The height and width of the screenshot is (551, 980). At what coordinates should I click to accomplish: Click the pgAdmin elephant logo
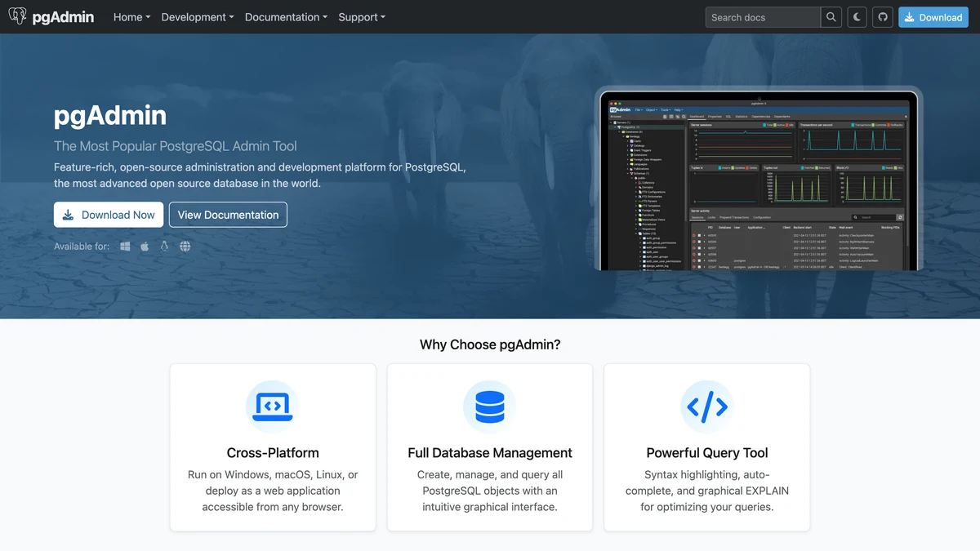point(17,16)
